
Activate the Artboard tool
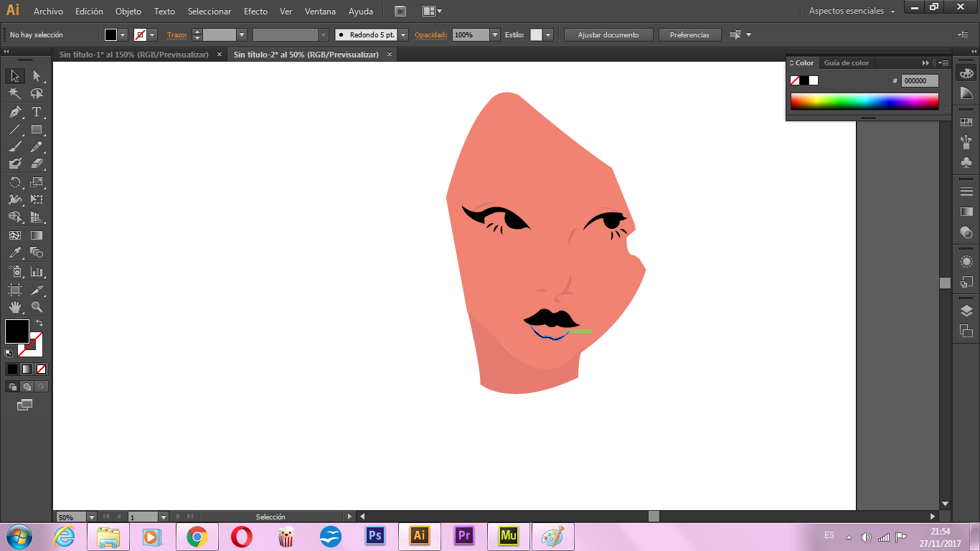coord(14,290)
